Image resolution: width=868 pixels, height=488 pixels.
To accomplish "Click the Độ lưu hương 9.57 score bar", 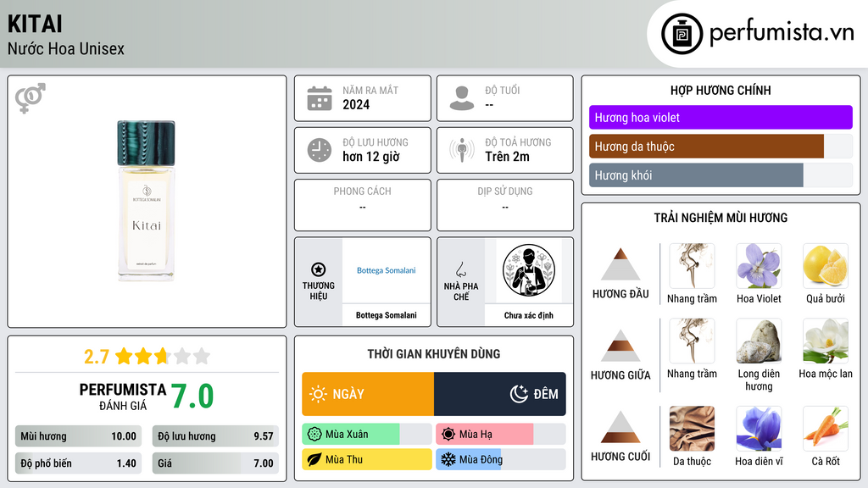I will pyautogui.click(x=215, y=436).
